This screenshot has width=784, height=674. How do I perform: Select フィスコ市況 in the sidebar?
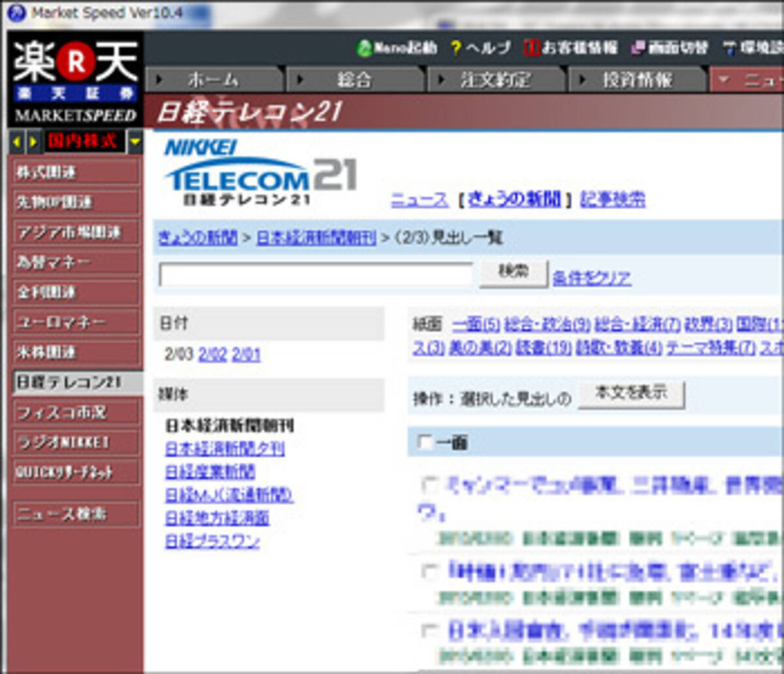tap(76, 413)
